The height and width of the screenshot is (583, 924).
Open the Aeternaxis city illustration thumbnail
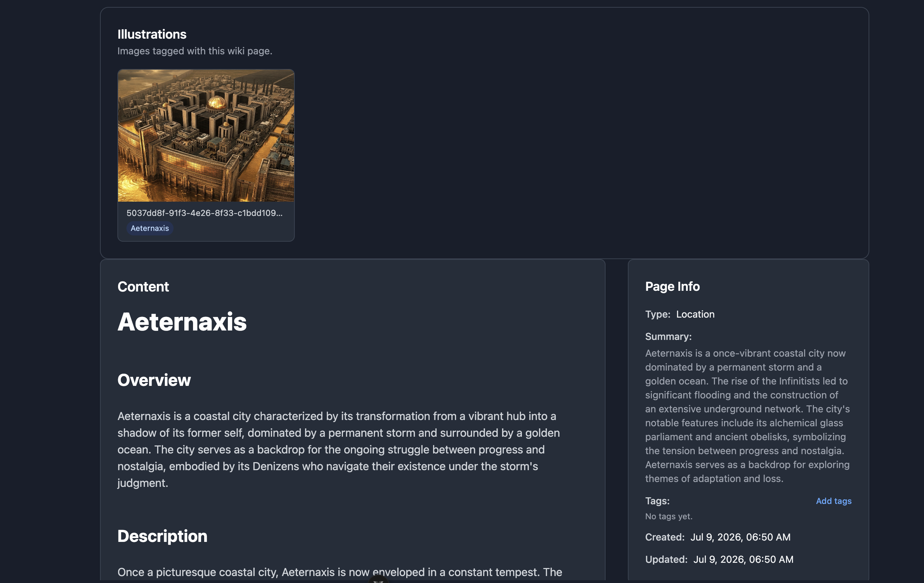point(206,135)
